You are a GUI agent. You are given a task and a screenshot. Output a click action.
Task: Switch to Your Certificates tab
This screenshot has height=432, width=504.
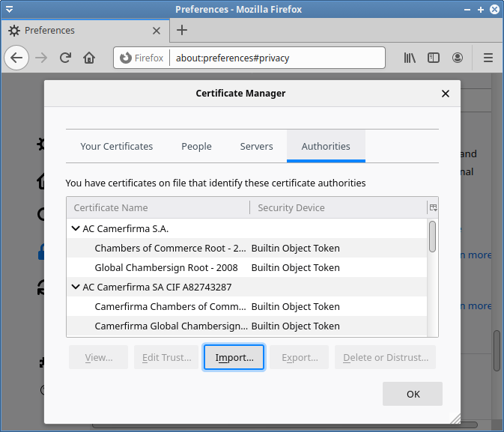coord(117,146)
